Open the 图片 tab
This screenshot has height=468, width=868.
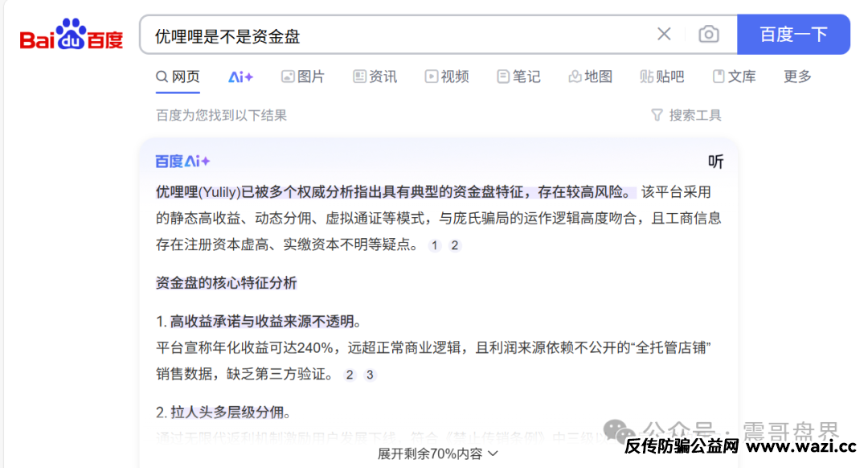(303, 76)
